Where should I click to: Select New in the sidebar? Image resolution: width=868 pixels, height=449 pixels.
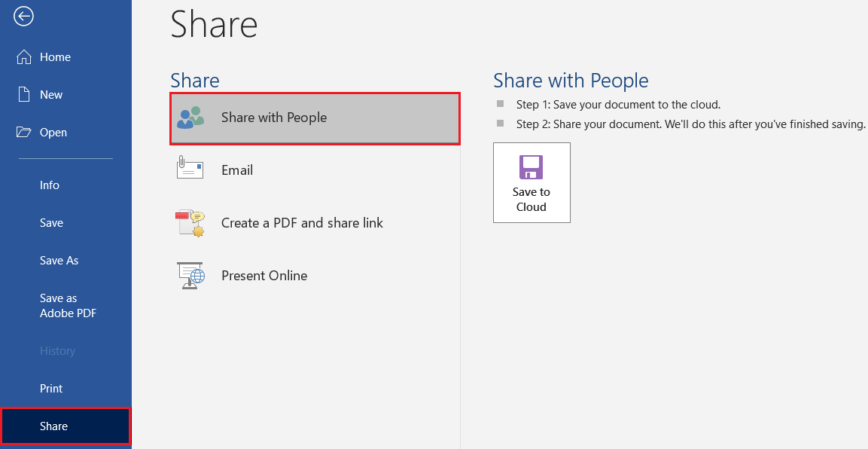(x=66, y=95)
